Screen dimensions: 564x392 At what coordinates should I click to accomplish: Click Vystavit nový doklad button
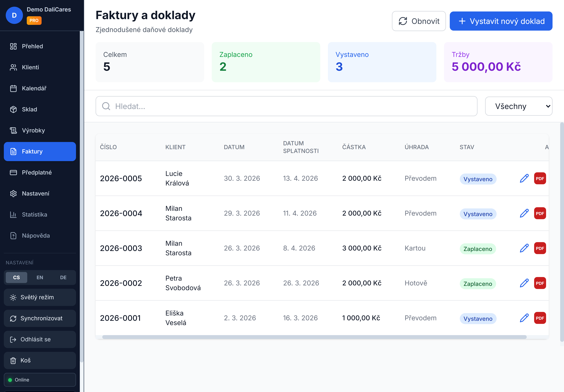501,21
